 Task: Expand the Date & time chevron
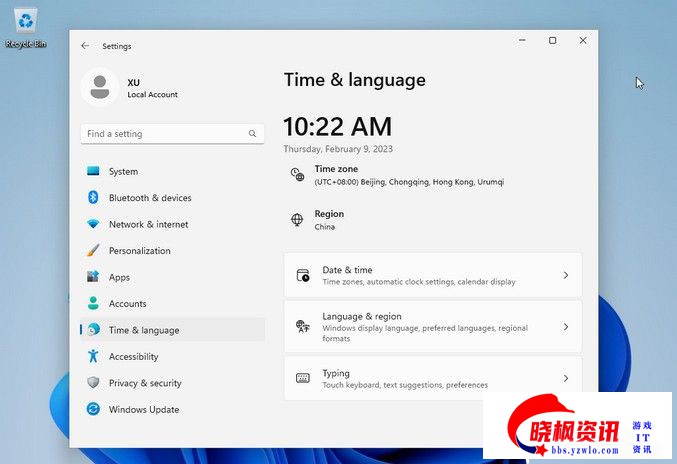pos(565,275)
